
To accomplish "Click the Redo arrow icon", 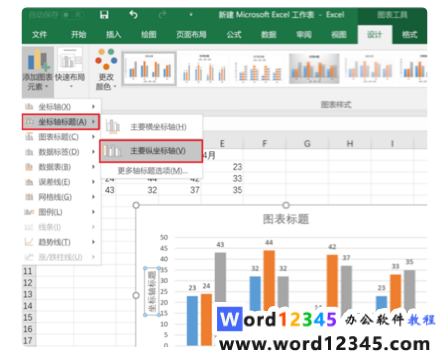I will click(x=162, y=15).
